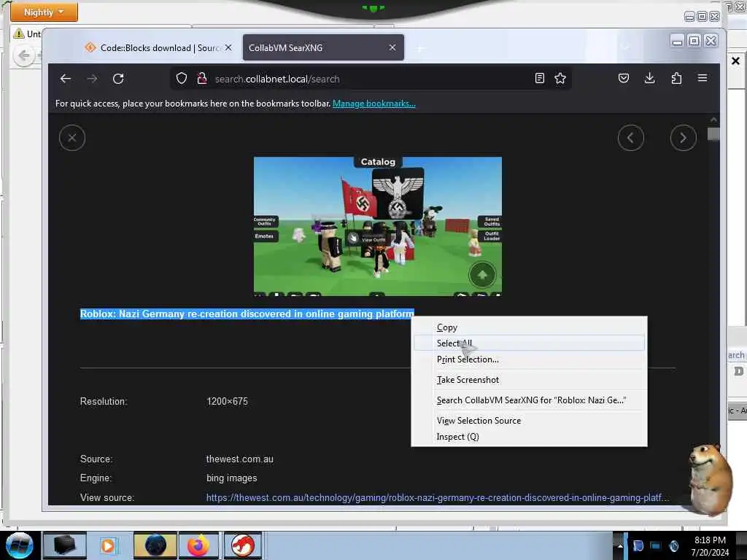Close the CollabVM SearXNG tab
Screen dimensions: 747x560
[x=392, y=47]
